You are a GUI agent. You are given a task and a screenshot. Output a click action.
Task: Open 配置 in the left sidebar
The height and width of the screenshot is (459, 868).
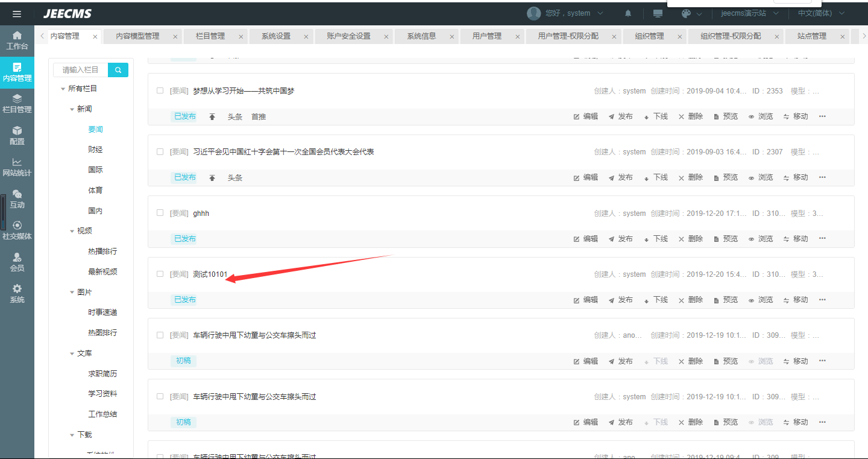17,136
